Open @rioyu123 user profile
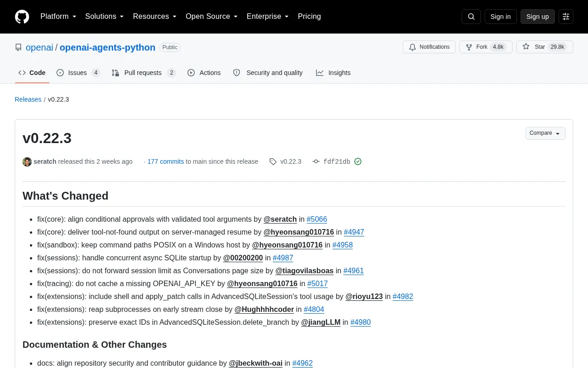Screen dimensions: 588x368 (364, 297)
